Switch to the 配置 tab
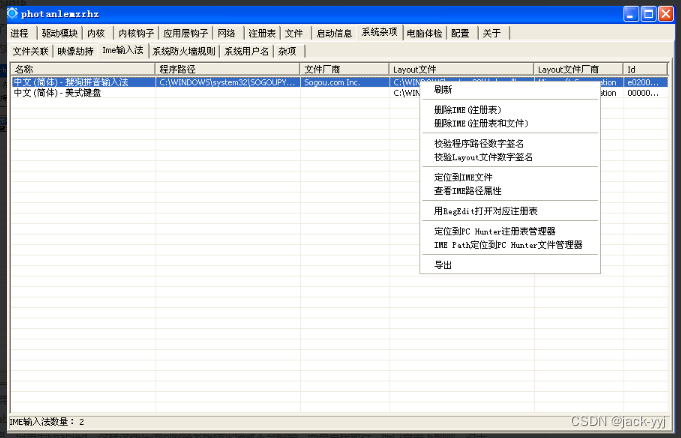Viewport: 681px width, 438px height. coord(460,33)
